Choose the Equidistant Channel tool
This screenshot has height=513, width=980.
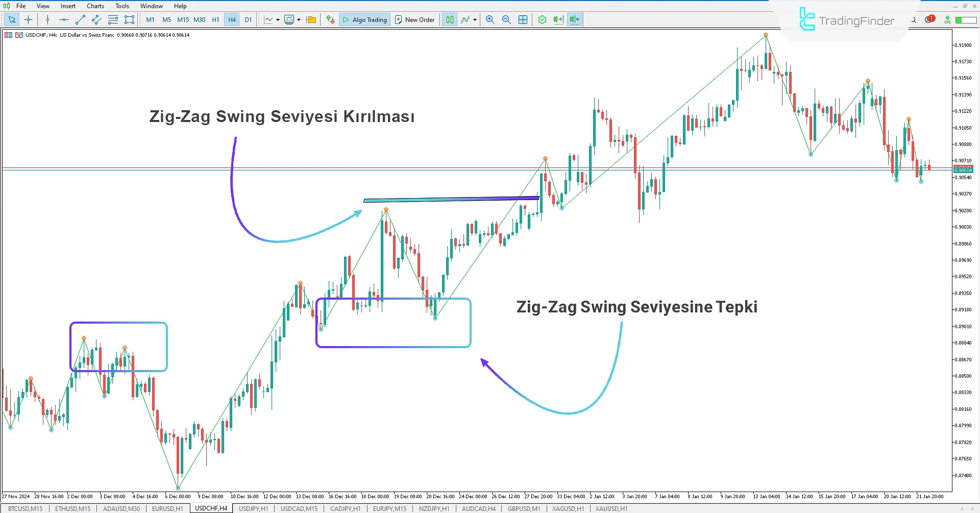click(96, 19)
